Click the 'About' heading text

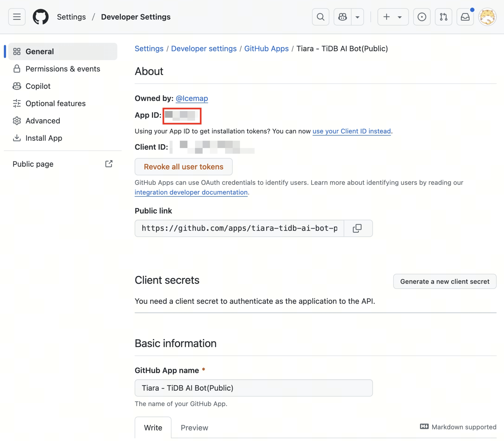[x=149, y=71]
